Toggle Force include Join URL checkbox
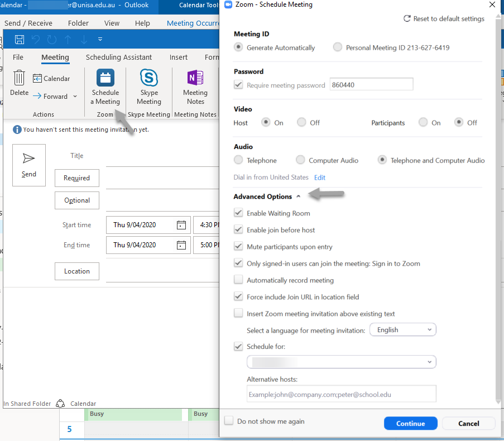Viewport: 504px width, 441px height. coord(238,296)
